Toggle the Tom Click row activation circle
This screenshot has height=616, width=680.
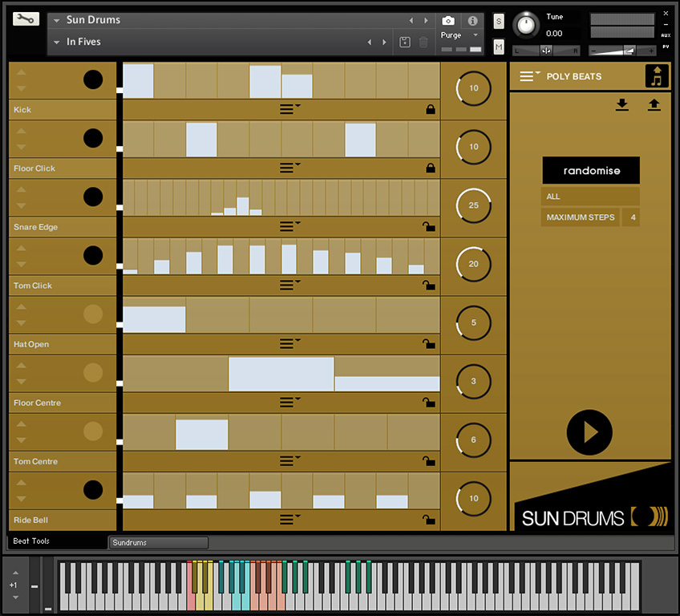pos(93,255)
